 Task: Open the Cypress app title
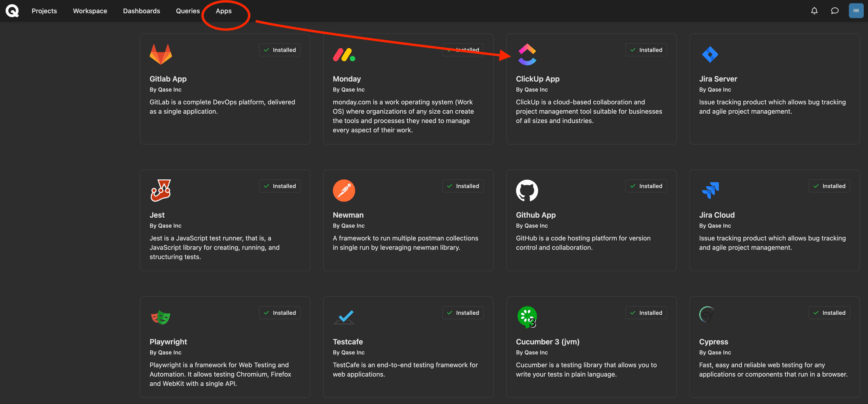(x=713, y=342)
